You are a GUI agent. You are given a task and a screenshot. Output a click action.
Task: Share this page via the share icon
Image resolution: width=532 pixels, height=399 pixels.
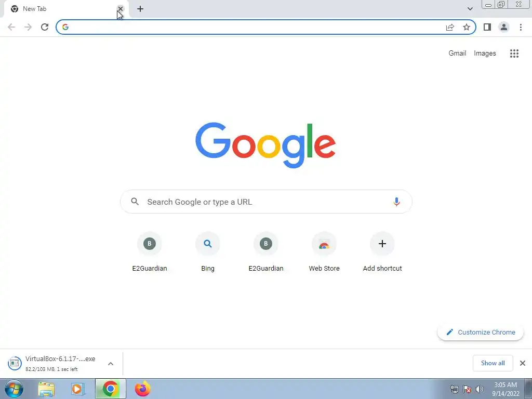pyautogui.click(x=450, y=27)
